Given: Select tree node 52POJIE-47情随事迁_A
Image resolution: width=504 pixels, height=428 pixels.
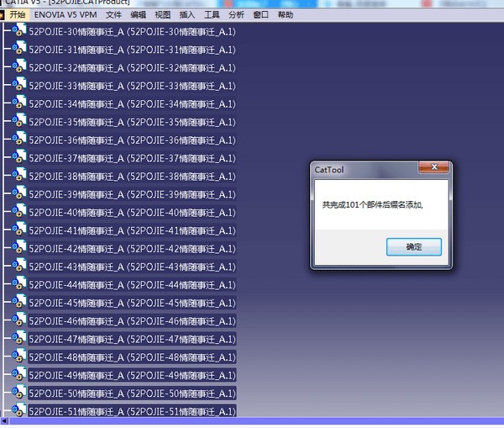Looking at the screenshot, I should (132, 339).
